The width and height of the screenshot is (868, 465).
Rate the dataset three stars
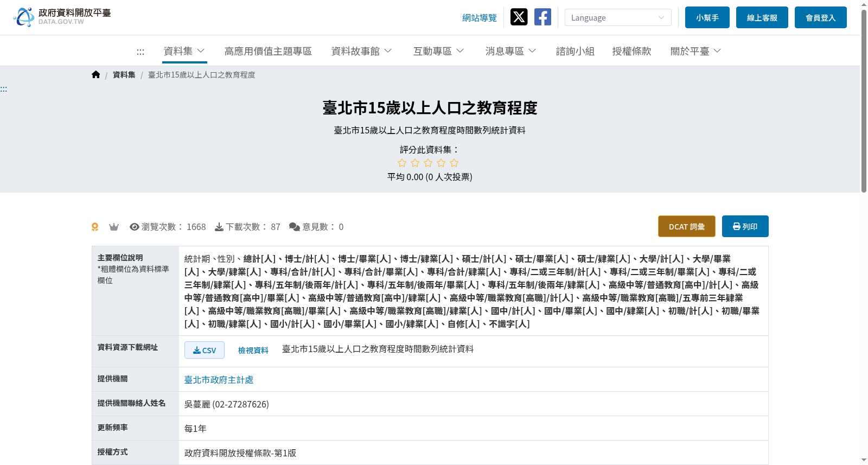(428, 163)
